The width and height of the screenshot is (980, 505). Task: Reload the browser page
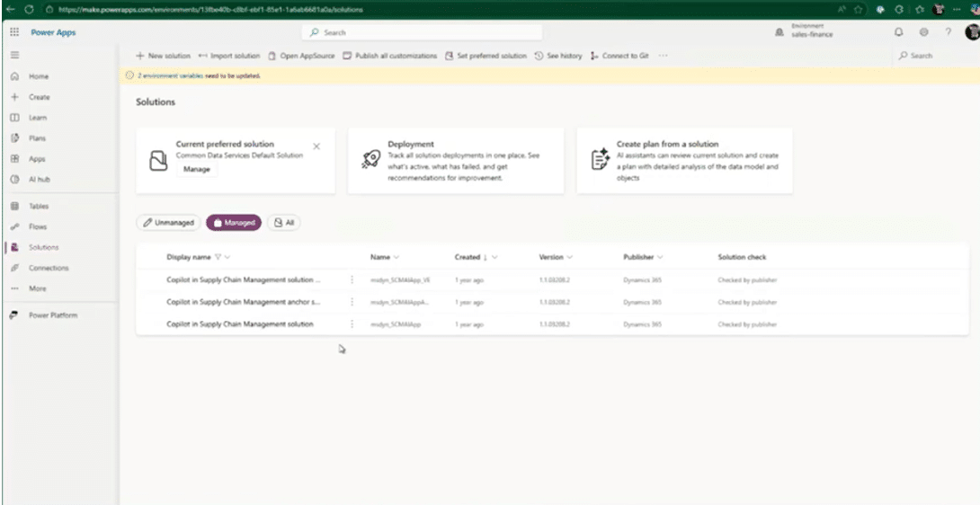pos(28,9)
